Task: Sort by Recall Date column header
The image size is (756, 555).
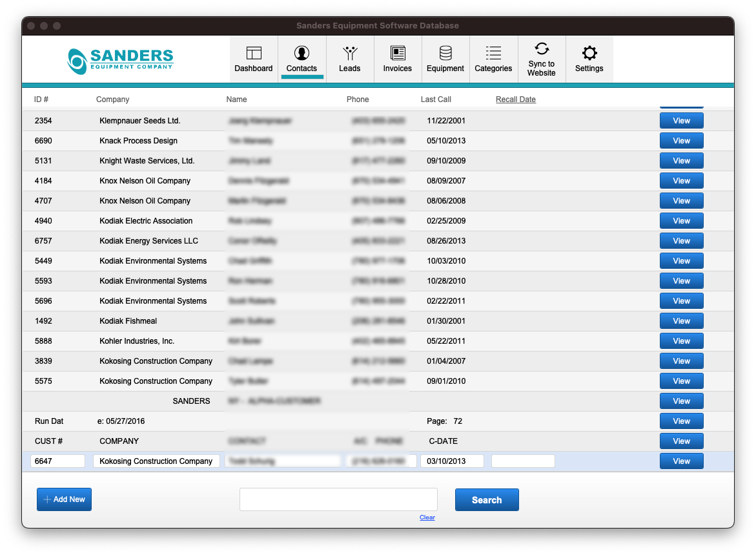Action: tap(515, 99)
